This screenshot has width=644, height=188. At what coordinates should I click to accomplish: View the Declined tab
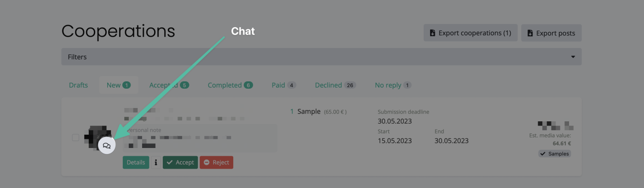tap(335, 85)
